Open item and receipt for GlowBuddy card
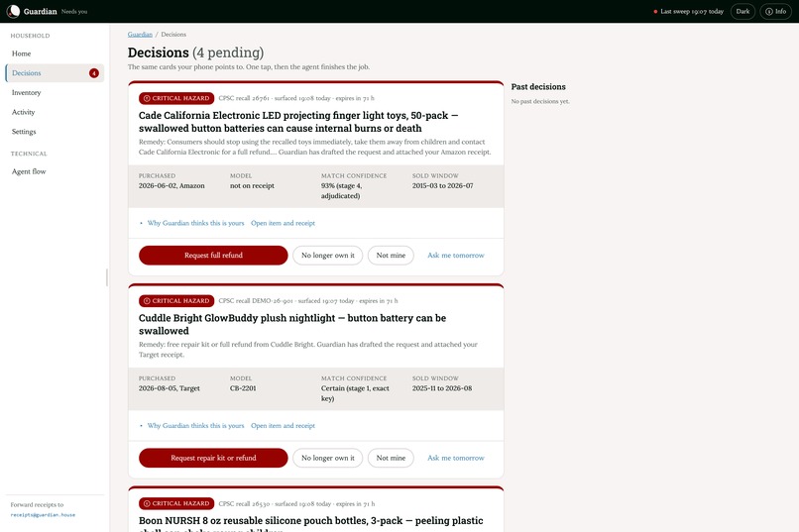799x532 pixels. 283,426
